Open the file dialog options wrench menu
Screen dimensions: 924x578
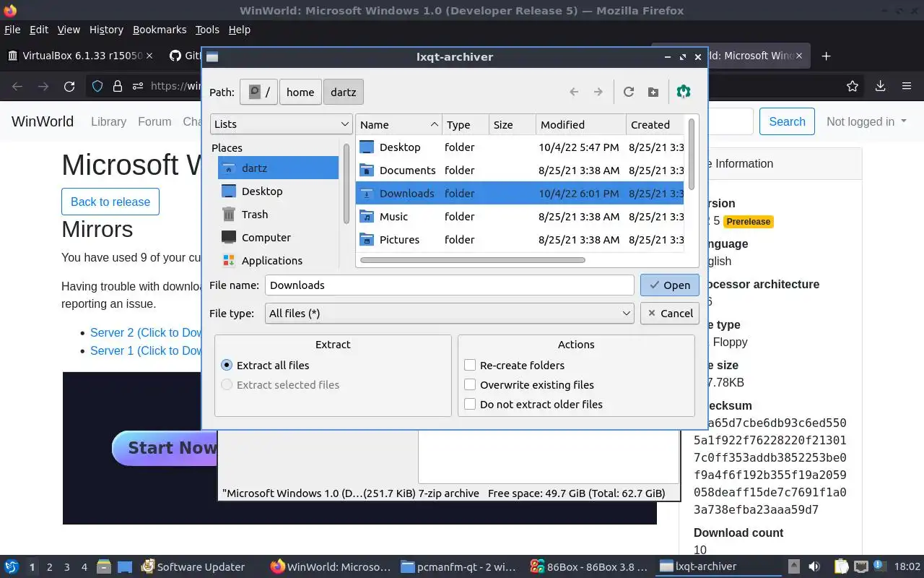click(x=684, y=92)
